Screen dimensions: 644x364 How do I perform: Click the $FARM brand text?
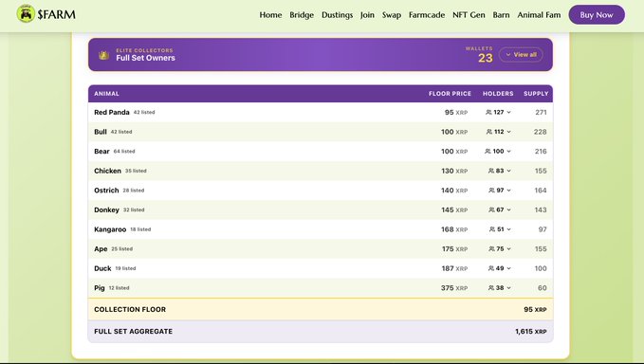(56, 15)
